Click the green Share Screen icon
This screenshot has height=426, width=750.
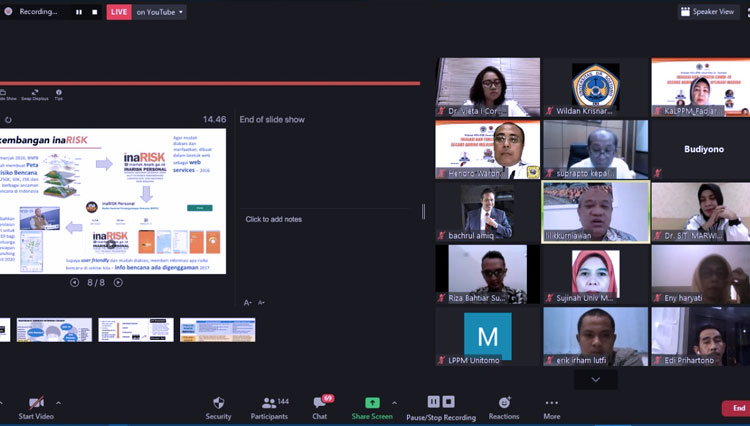click(372, 403)
